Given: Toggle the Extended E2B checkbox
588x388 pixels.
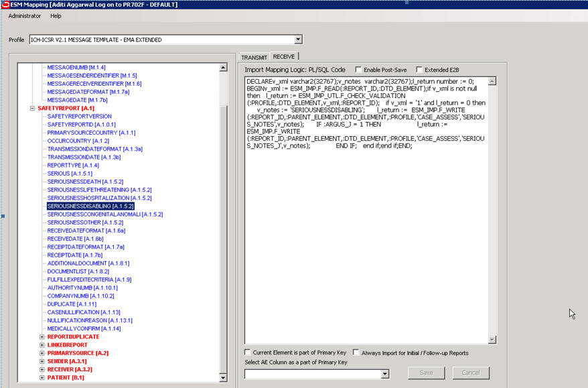Looking at the screenshot, I should point(419,70).
